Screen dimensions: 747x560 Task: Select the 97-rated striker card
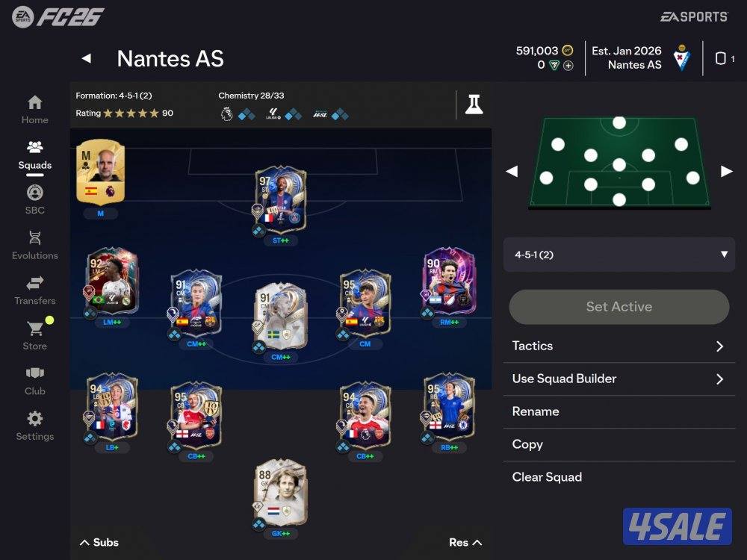(280, 199)
